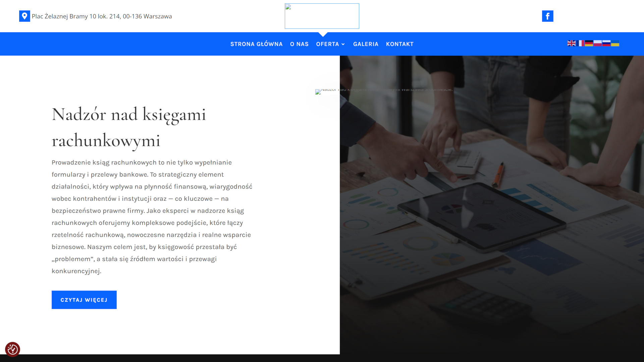Click the Czytaj Więcej button
The image size is (644, 362).
click(84, 300)
